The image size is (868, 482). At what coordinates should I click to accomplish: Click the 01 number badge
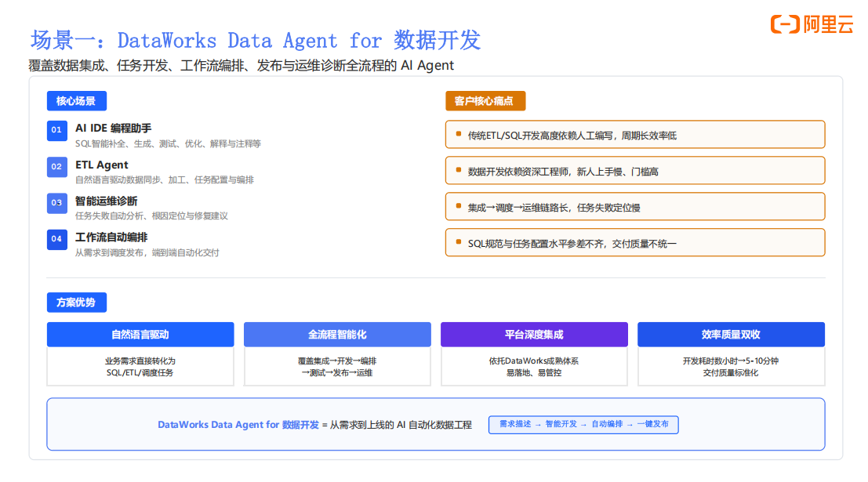click(57, 131)
